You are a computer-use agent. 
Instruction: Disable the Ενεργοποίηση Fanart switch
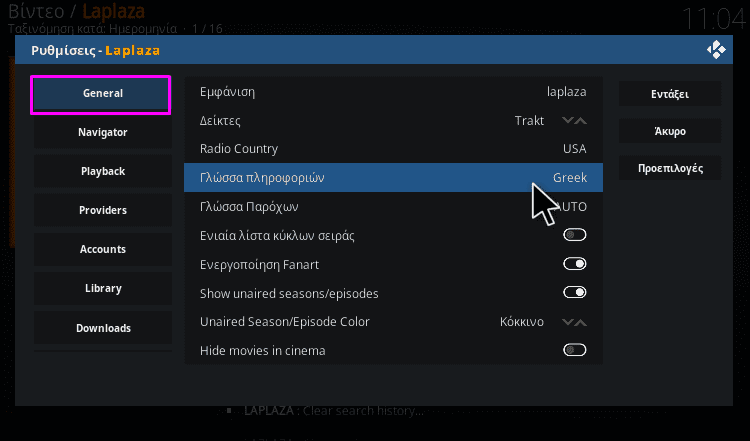(574, 264)
